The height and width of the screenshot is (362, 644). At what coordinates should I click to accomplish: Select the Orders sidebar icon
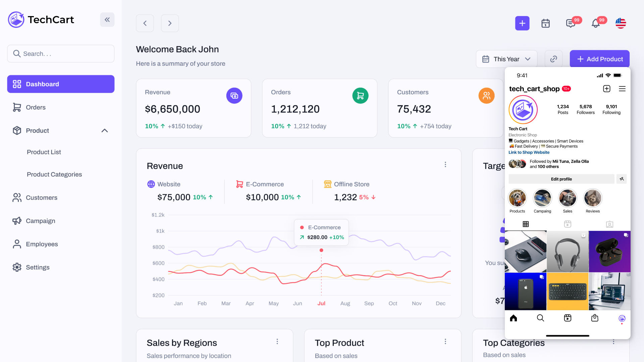point(17,107)
